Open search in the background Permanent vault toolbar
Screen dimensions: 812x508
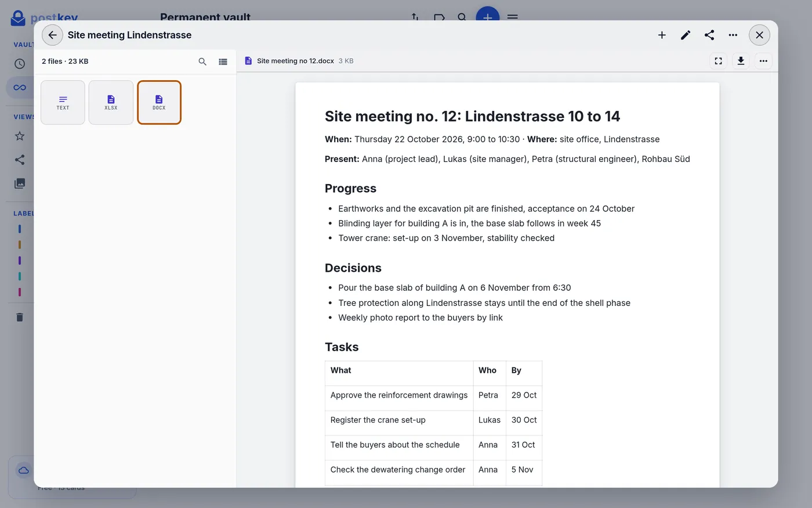click(x=462, y=17)
